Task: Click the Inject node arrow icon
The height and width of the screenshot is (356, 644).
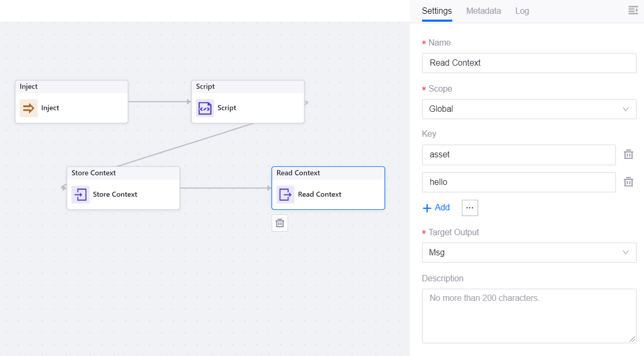Action: [x=29, y=108]
